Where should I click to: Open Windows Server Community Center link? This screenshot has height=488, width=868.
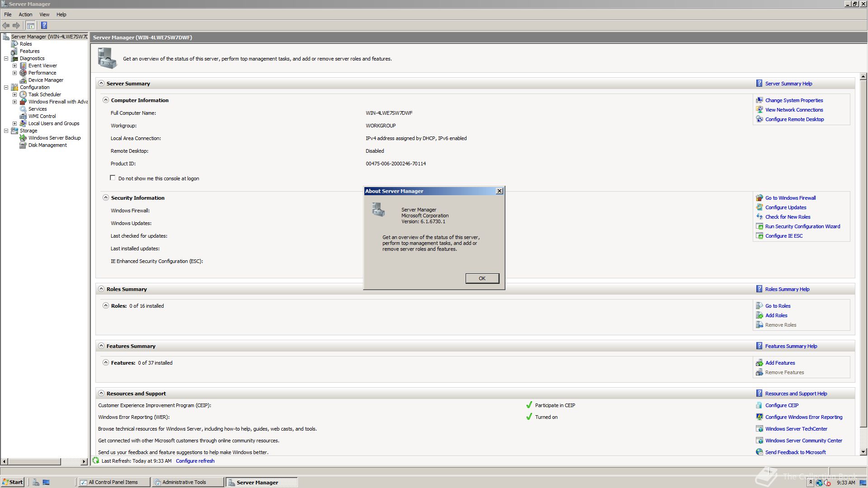point(804,441)
